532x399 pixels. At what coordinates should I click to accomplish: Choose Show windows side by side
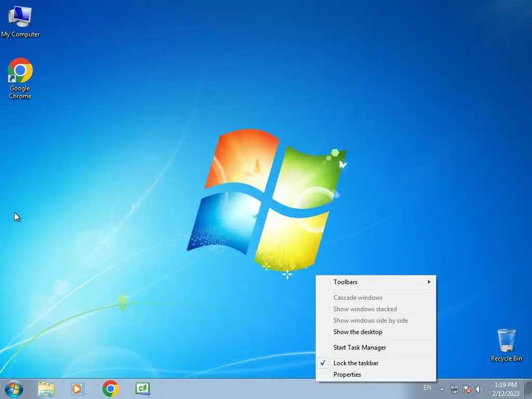point(376,321)
